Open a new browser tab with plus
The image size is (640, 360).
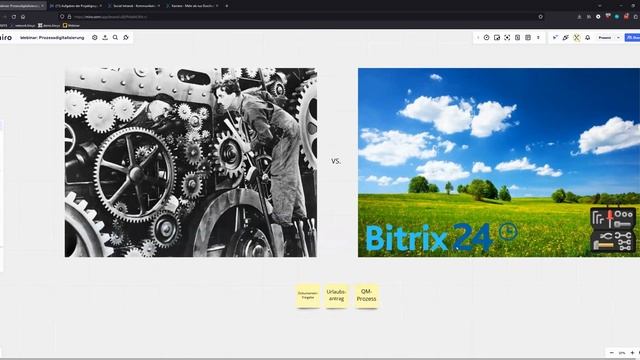click(x=227, y=6)
